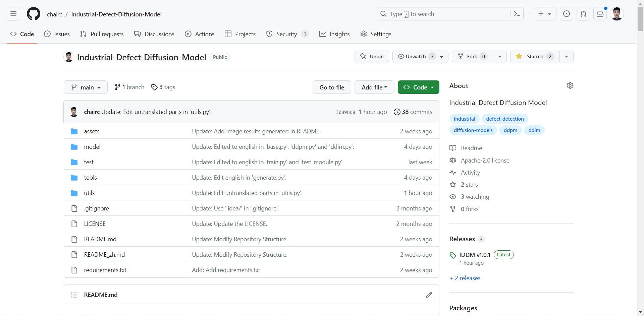This screenshot has height=316, width=644.
Task: Click the .gitignore file icon
Action: coord(74,208)
